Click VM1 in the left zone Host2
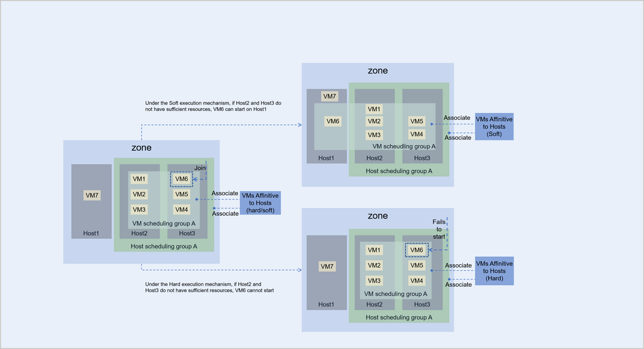The width and height of the screenshot is (644, 349). coord(139,179)
